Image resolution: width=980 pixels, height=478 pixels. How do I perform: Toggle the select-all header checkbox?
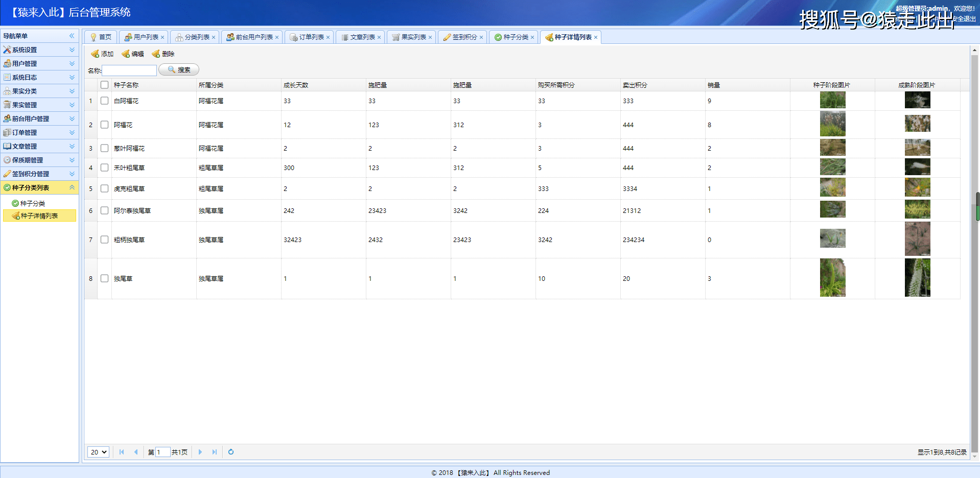pyautogui.click(x=105, y=85)
